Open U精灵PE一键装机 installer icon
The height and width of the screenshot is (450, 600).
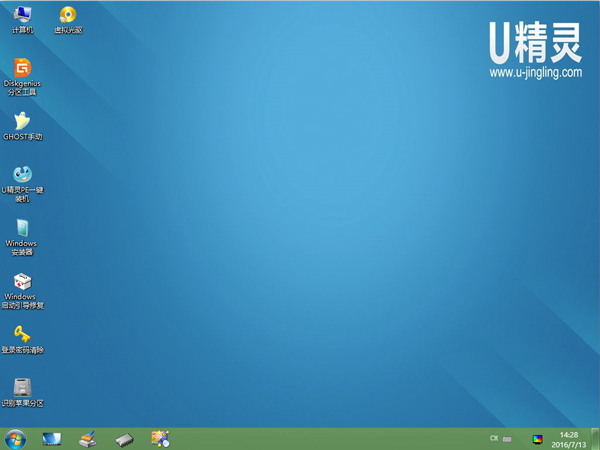(x=23, y=184)
